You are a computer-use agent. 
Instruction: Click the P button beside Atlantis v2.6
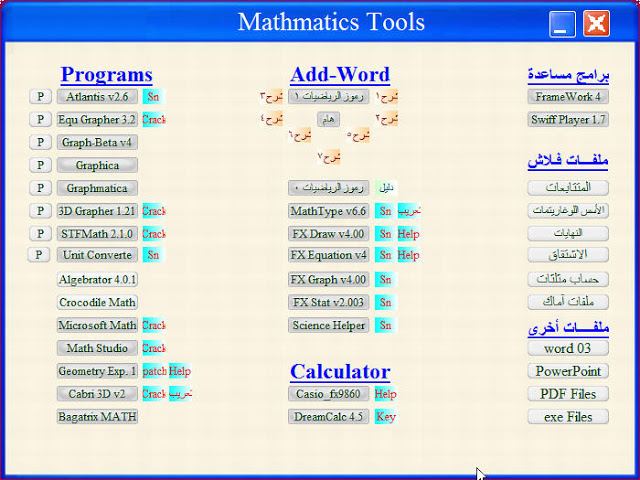pos(40,97)
